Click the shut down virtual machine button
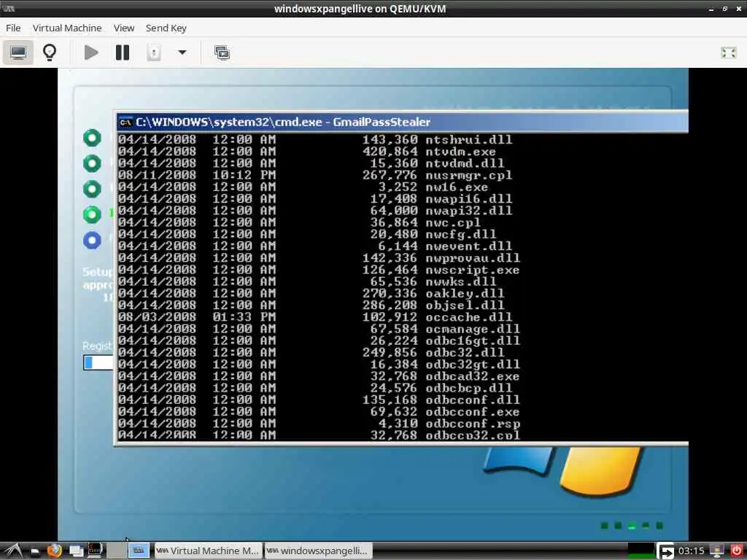747x560 pixels. [x=153, y=52]
